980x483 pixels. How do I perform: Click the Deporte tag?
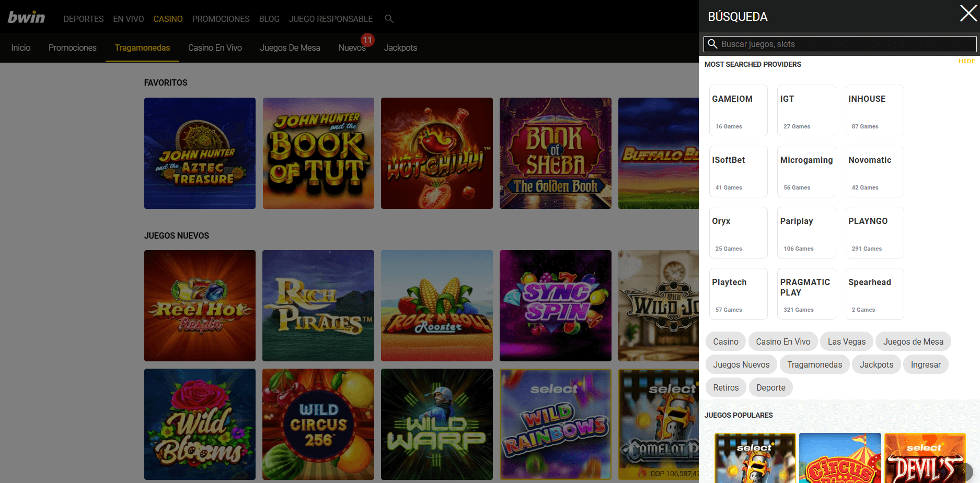pyautogui.click(x=771, y=387)
